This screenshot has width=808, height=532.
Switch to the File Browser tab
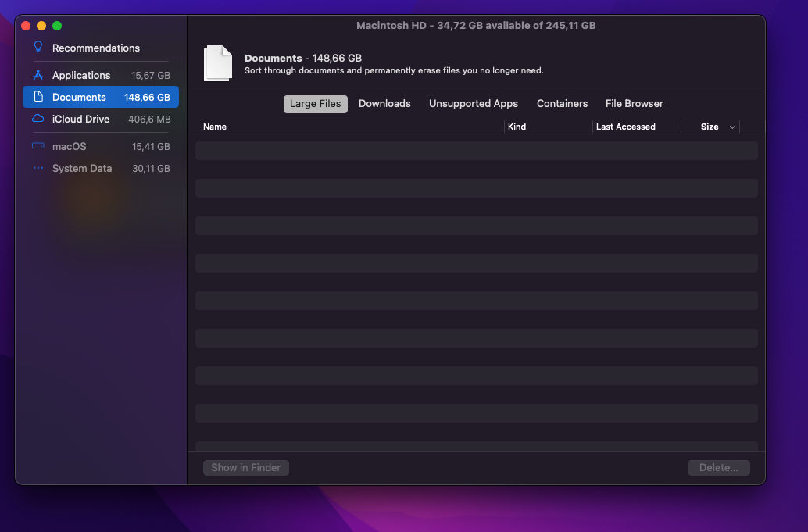[634, 104]
